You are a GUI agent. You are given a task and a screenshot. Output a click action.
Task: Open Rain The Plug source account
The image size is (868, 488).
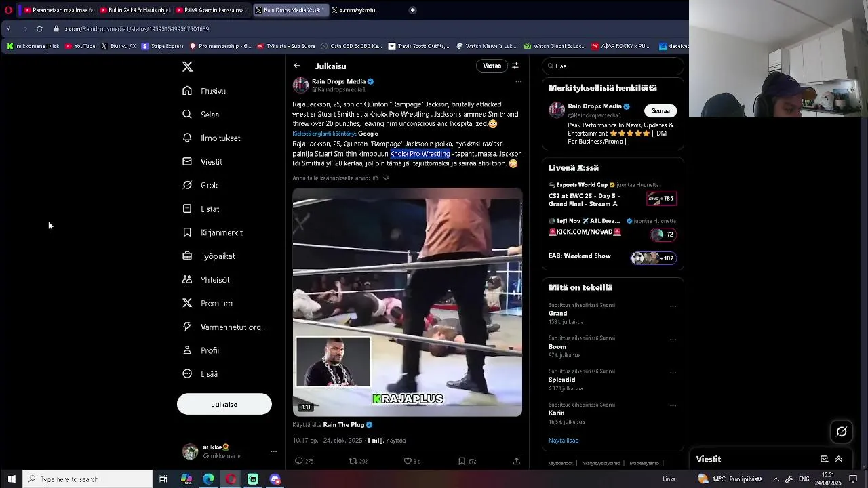click(x=344, y=425)
